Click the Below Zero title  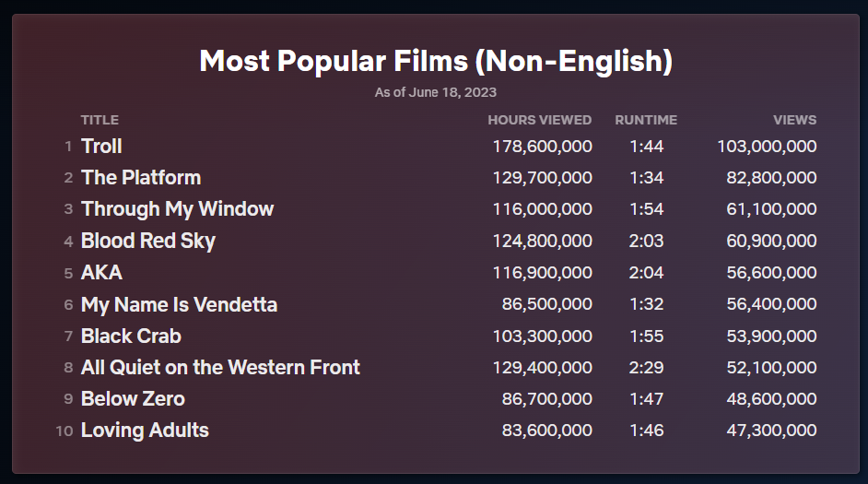coord(133,399)
